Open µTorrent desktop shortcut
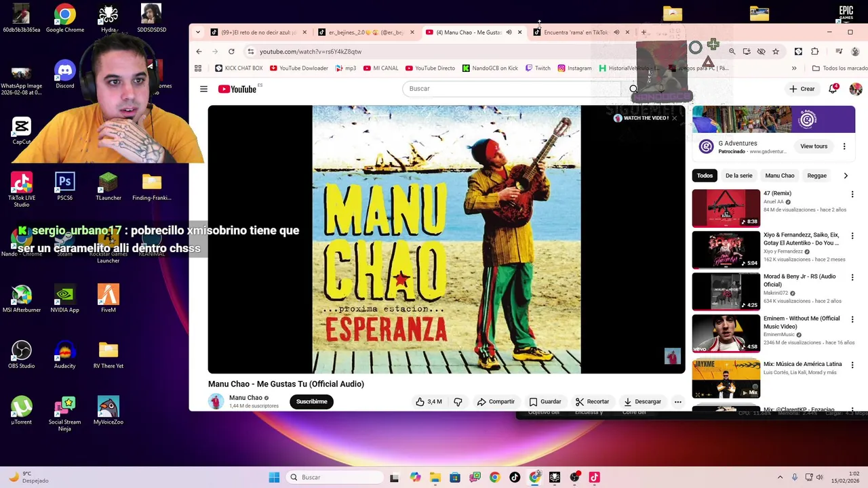868x488 pixels. (x=22, y=410)
